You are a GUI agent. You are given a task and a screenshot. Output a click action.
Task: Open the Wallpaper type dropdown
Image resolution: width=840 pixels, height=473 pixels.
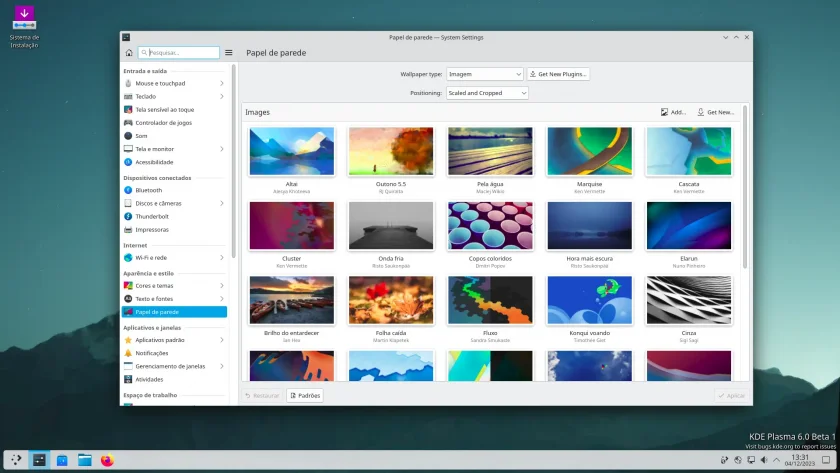pyautogui.click(x=485, y=74)
